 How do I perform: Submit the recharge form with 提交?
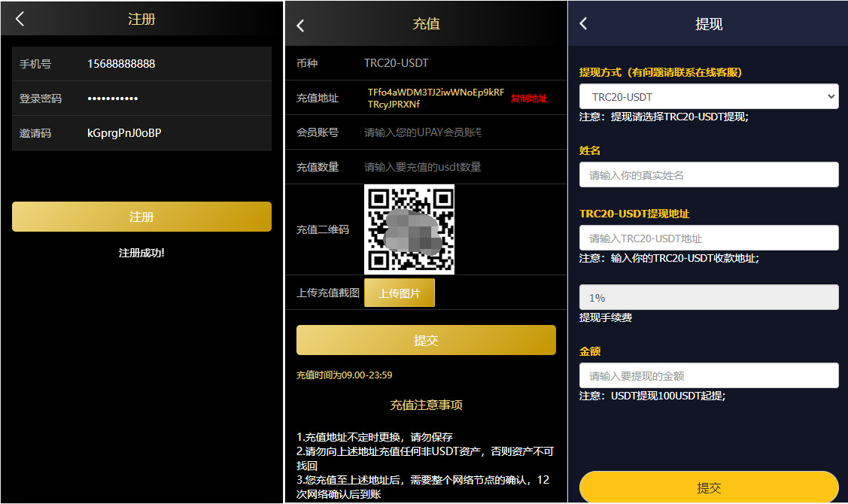coord(426,340)
